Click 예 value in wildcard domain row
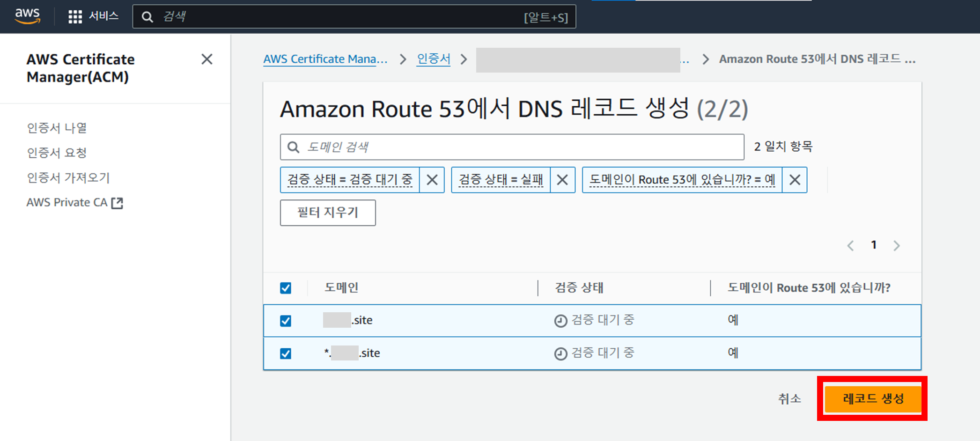This screenshot has height=441, width=980. [733, 353]
